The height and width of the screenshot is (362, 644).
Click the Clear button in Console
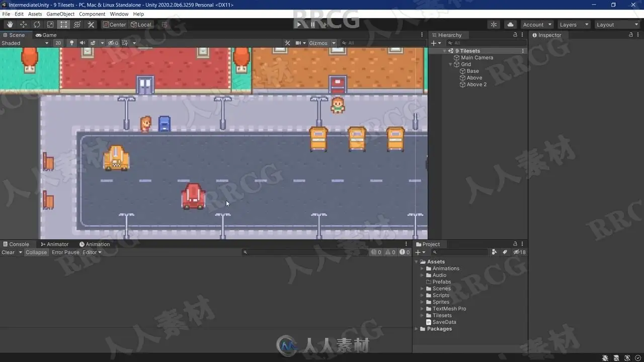click(8, 252)
